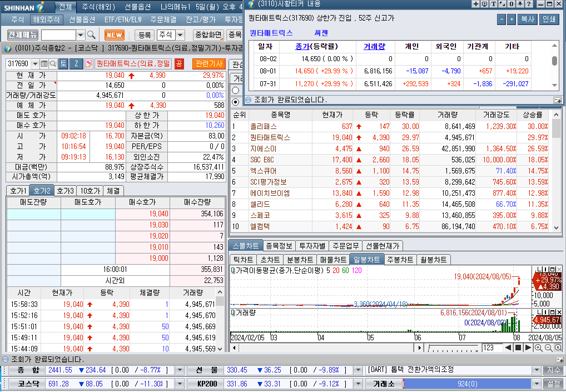
Task: Open the 선물 index dropdown arrow
Action: pyautogui.click(x=358, y=370)
